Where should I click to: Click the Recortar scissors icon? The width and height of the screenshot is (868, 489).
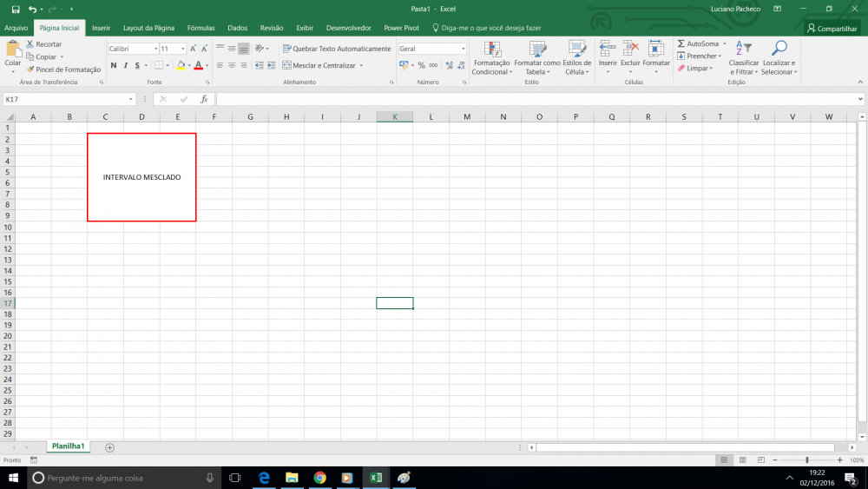[x=30, y=43]
